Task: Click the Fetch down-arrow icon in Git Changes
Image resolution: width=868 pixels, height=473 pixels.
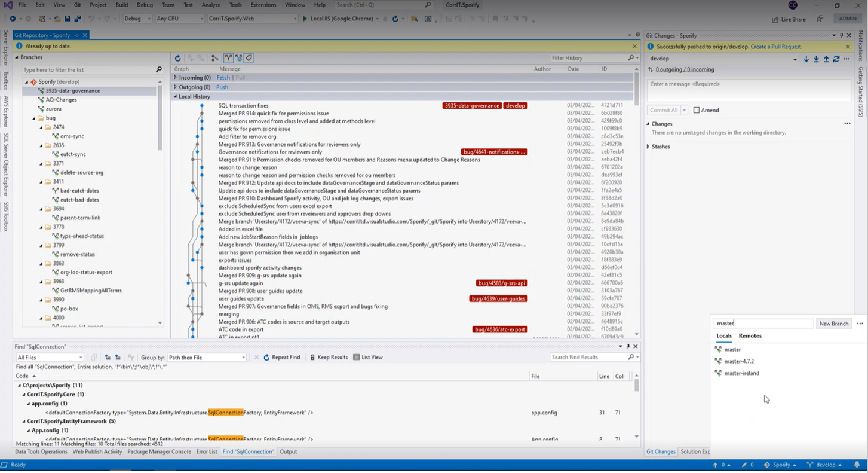Action: 806,59
